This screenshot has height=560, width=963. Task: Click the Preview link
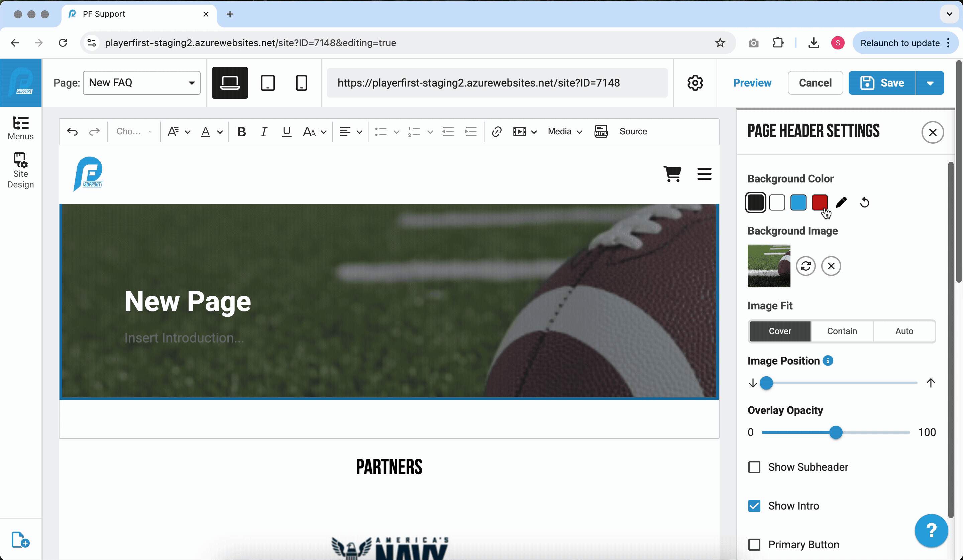tap(752, 83)
